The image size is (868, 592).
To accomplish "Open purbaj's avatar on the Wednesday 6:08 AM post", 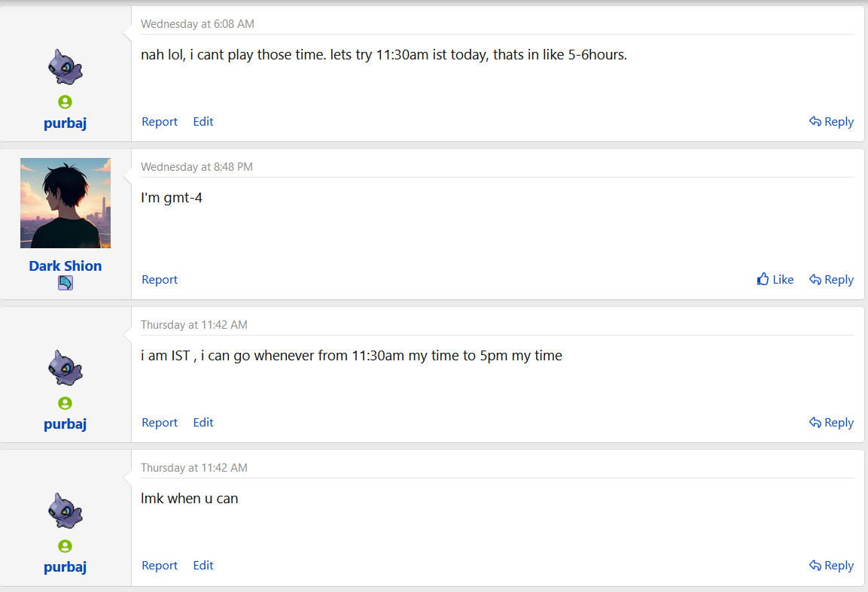I will [x=65, y=67].
